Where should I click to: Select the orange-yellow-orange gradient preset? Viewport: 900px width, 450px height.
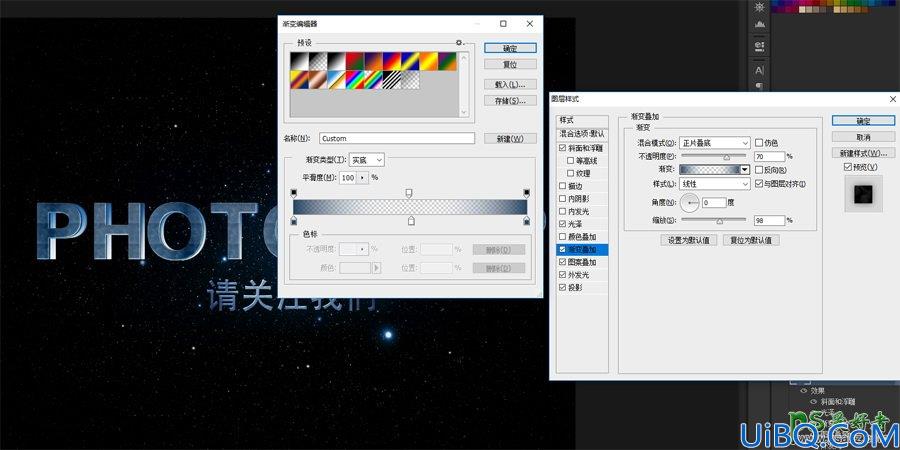point(429,61)
